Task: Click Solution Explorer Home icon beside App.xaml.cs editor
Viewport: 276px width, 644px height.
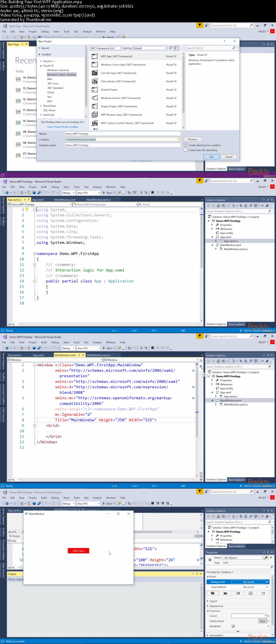Action: coord(218,206)
